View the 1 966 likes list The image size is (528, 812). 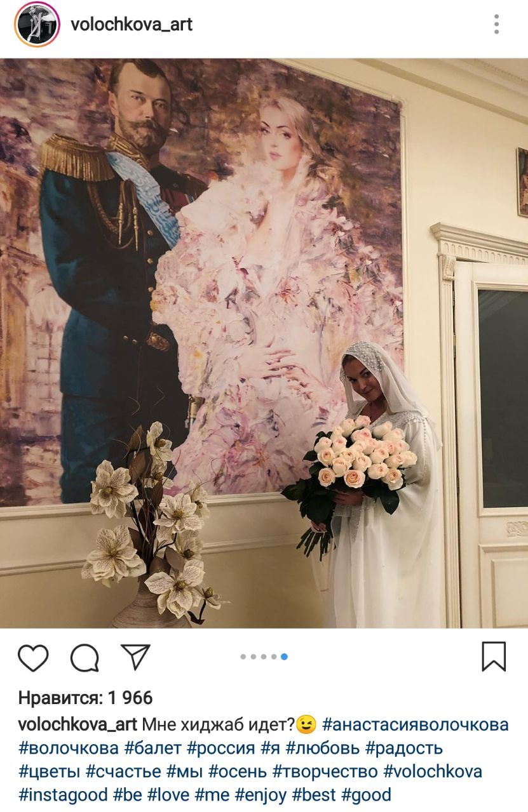(x=86, y=698)
